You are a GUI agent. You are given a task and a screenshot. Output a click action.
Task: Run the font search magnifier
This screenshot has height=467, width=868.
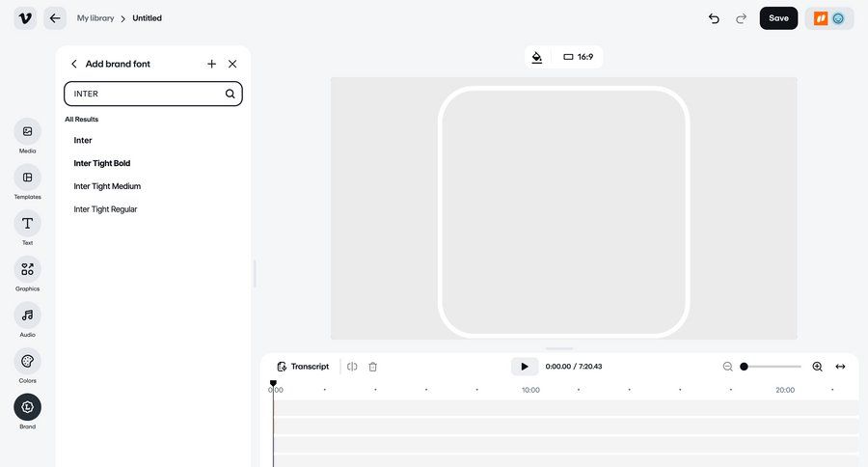click(x=230, y=94)
